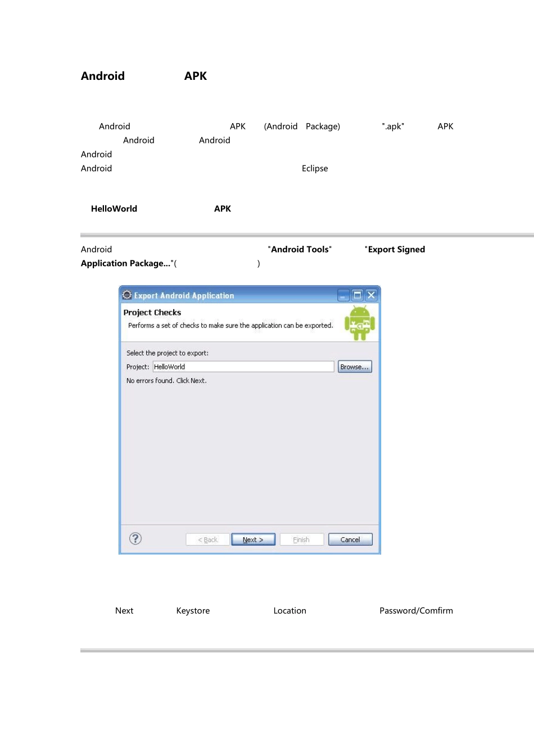Click the 'Android Tools' bold text in document
This screenshot has width=534, height=756.
point(300,249)
